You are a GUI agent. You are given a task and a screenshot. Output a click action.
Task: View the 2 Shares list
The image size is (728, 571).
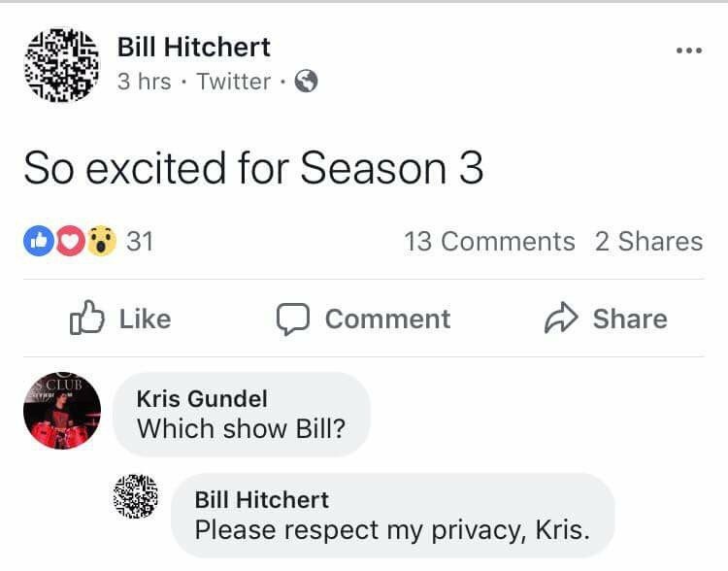coord(648,241)
